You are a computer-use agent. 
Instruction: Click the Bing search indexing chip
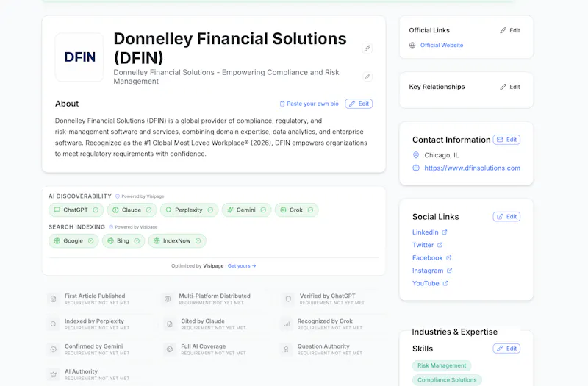pos(123,241)
